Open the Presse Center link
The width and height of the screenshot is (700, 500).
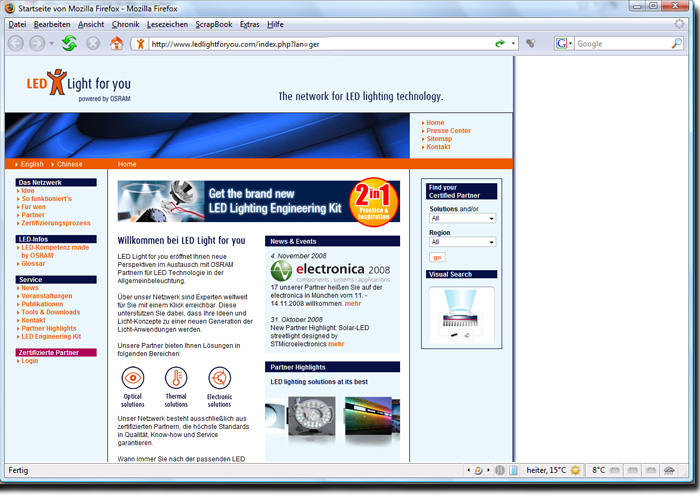448,131
